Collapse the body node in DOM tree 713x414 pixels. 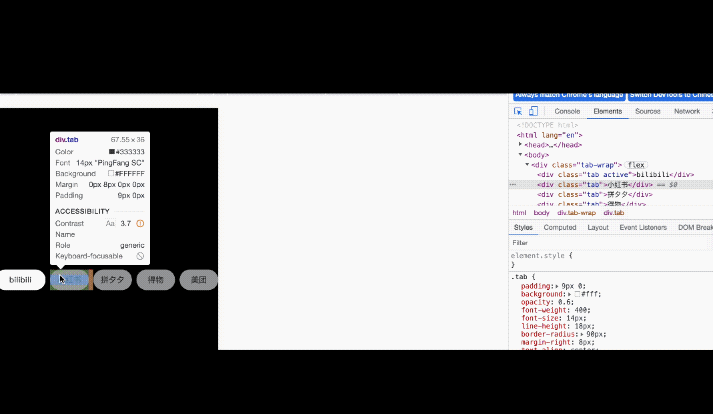point(520,155)
